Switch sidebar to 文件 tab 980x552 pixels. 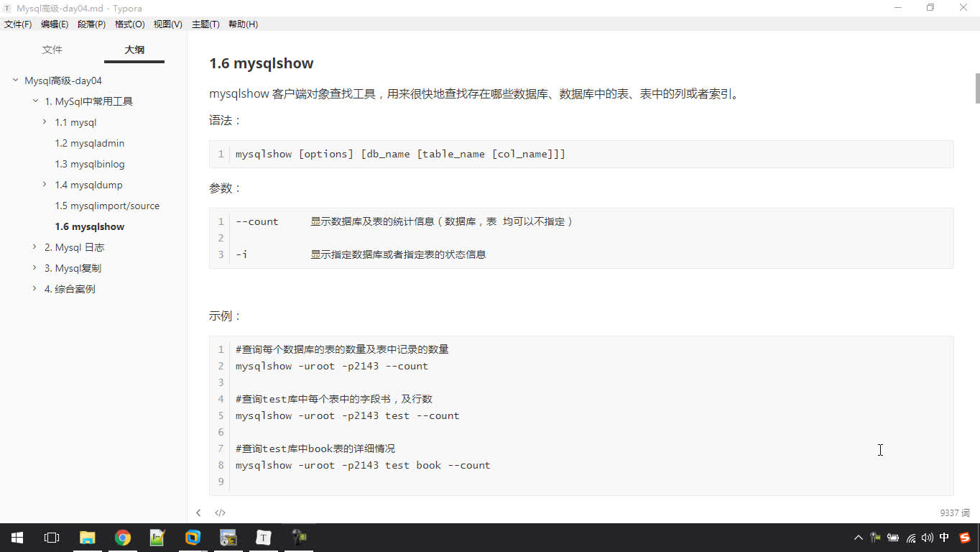[x=52, y=50]
